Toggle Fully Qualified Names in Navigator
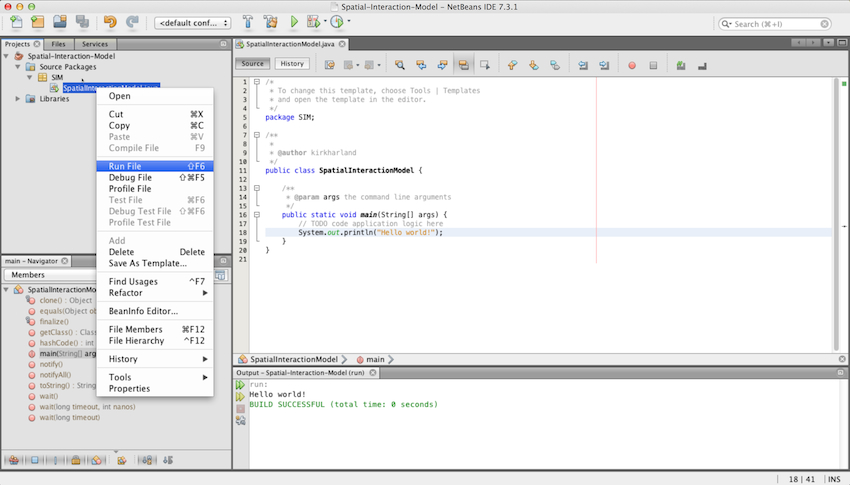This screenshot has width=850, height=485. 121,460
